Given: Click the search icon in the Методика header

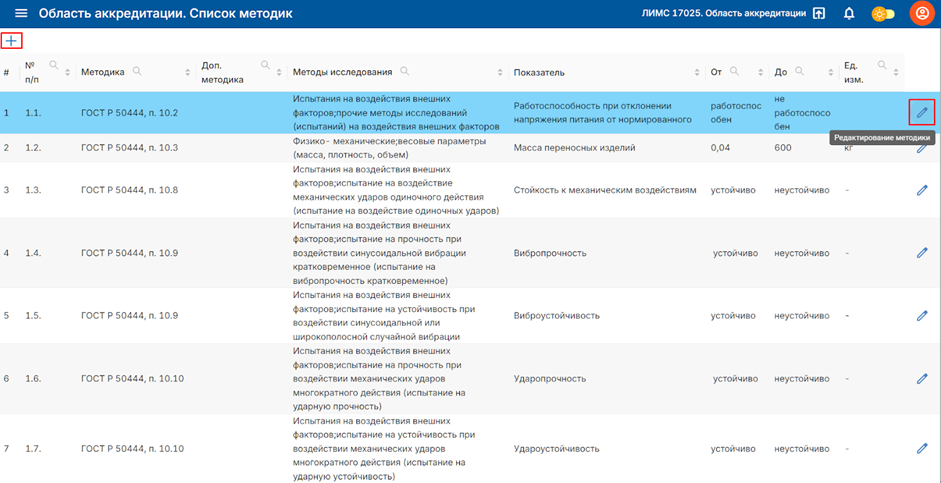Looking at the screenshot, I should point(137,71).
